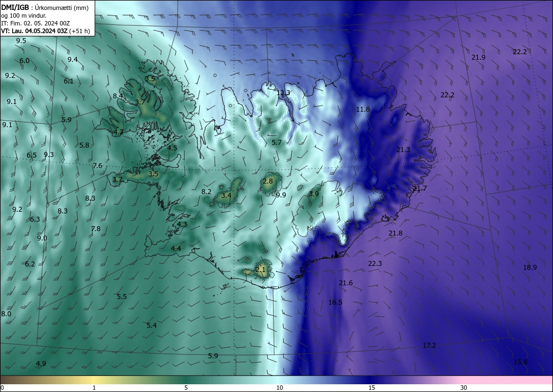The image size is (553, 392).
Task: Click the value 2.8 on Hofsjökull
Action: (x=268, y=181)
